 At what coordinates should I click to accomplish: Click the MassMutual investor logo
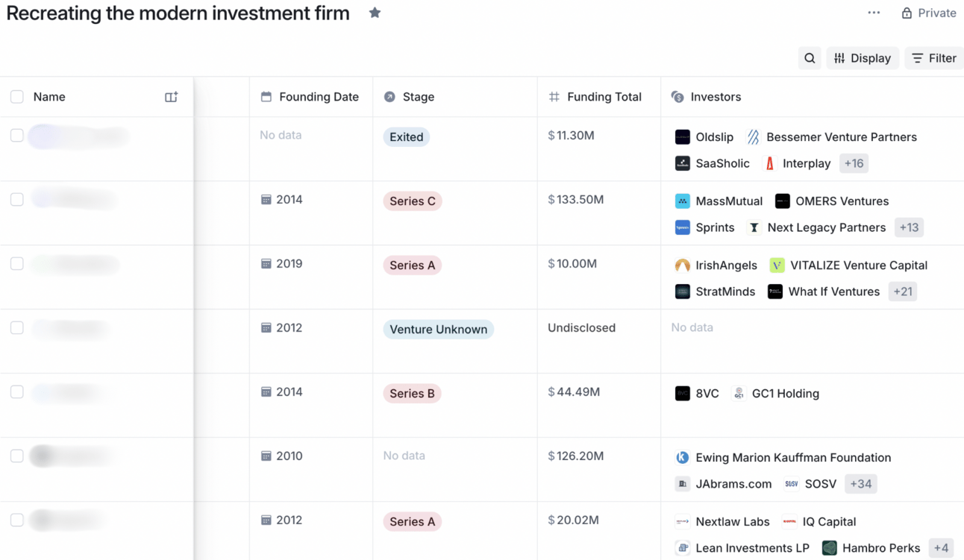[x=683, y=201]
